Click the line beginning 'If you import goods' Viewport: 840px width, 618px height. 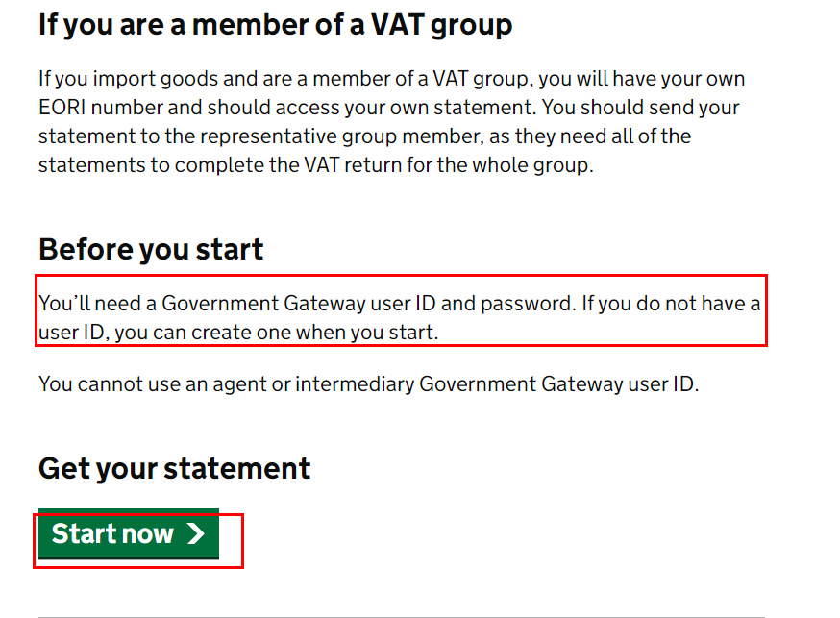pyautogui.click(x=391, y=79)
